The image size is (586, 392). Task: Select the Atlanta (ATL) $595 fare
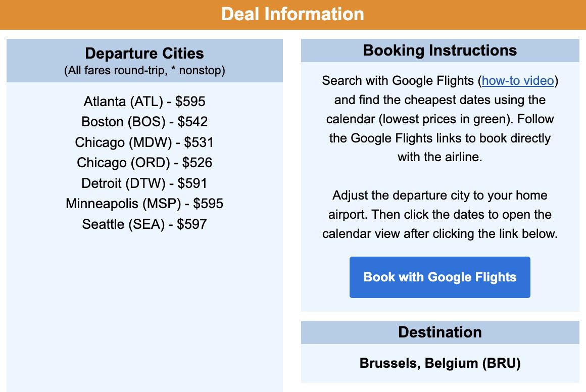click(x=144, y=102)
